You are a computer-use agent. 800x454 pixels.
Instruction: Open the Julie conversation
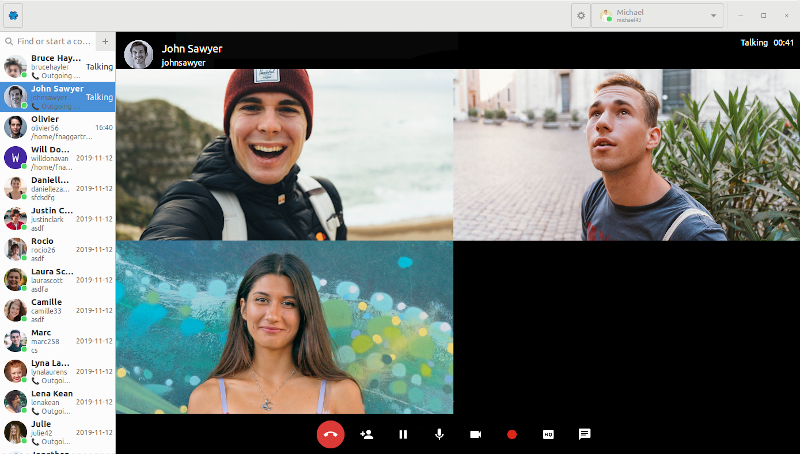(58, 432)
